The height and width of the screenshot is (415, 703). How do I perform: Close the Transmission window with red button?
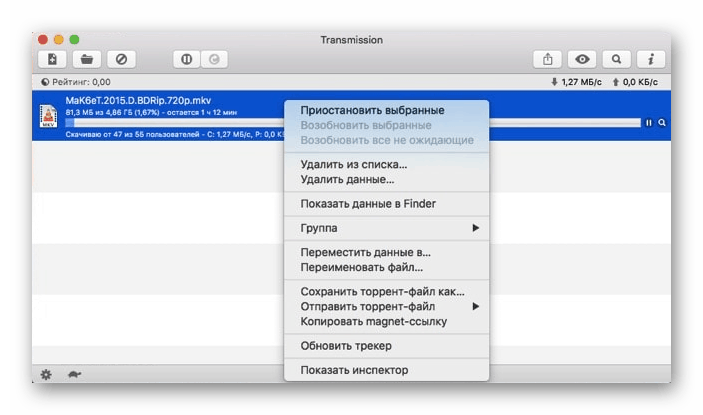coord(43,40)
